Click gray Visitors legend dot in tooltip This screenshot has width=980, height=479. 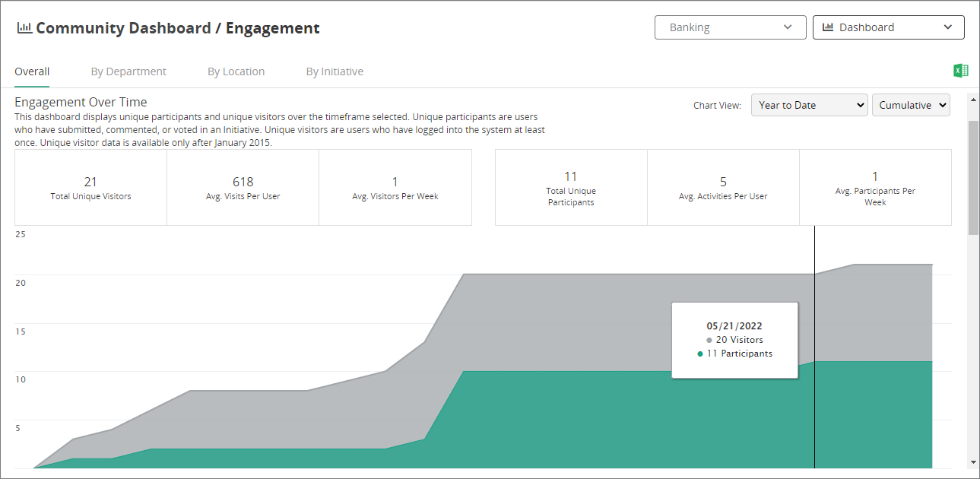[x=709, y=341]
